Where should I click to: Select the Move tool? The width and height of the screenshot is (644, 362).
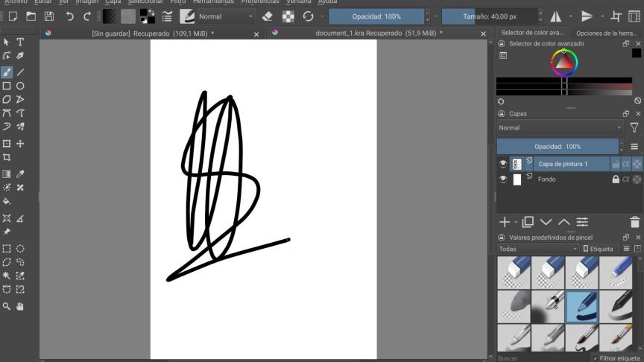click(20, 144)
